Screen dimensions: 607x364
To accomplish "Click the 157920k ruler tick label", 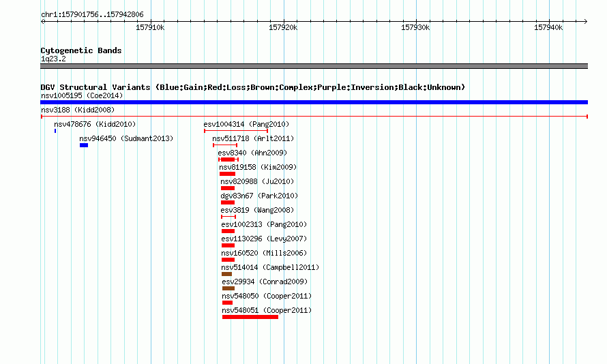I will tap(283, 28).
